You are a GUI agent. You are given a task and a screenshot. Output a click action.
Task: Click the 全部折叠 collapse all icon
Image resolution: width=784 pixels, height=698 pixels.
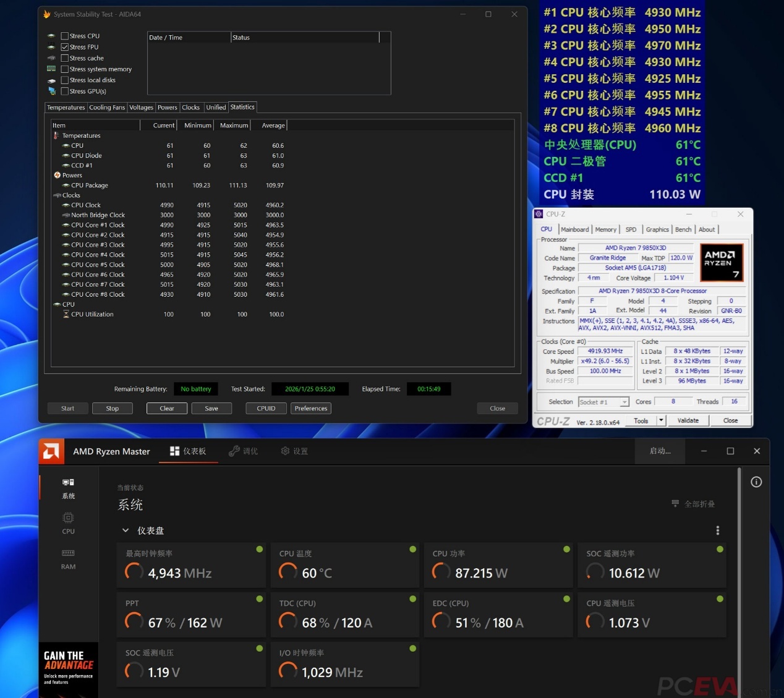tap(675, 504)
